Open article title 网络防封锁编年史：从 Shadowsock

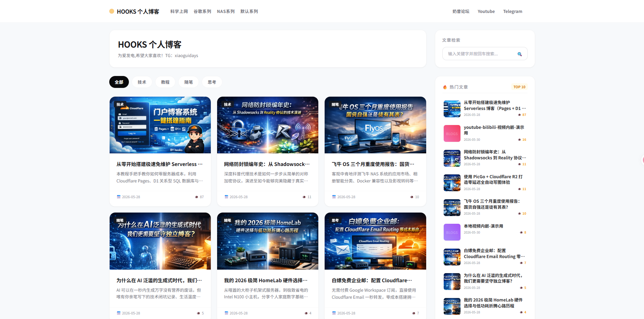[267, 164]
